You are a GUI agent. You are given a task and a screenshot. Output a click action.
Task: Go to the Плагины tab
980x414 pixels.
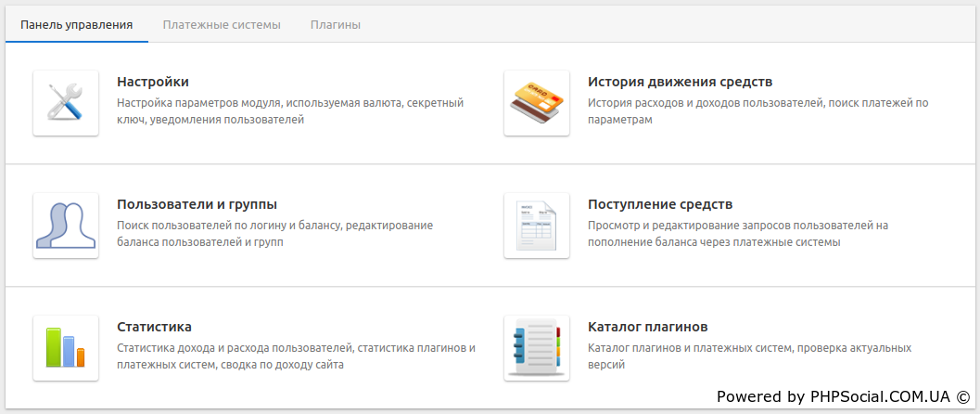click(335, 24)
